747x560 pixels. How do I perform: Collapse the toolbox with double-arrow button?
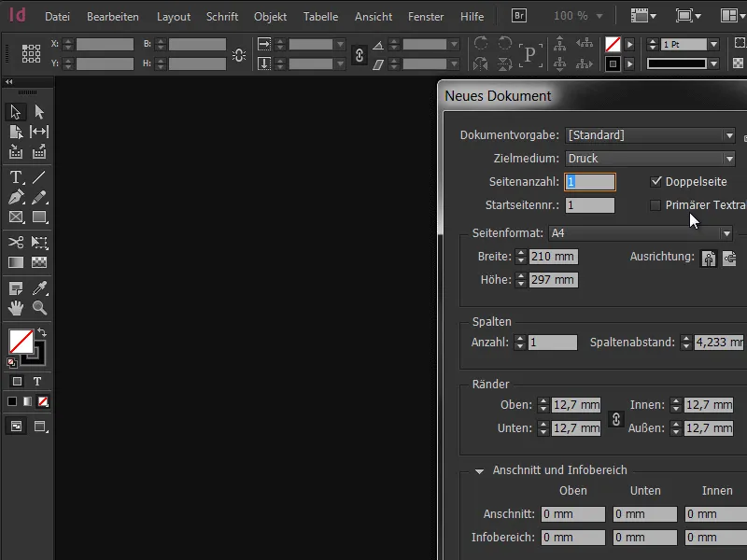point(8,82)
